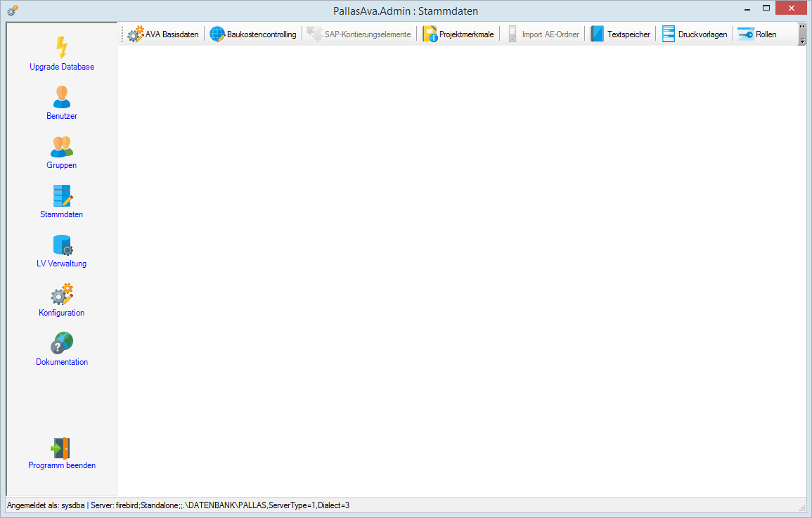Image resolution: width=812 pixels, height=518 pixels.
Task: Click the SAP-Kontierungselemente puzzle icon
Action: pyautogui.click(x=314, y=34)
